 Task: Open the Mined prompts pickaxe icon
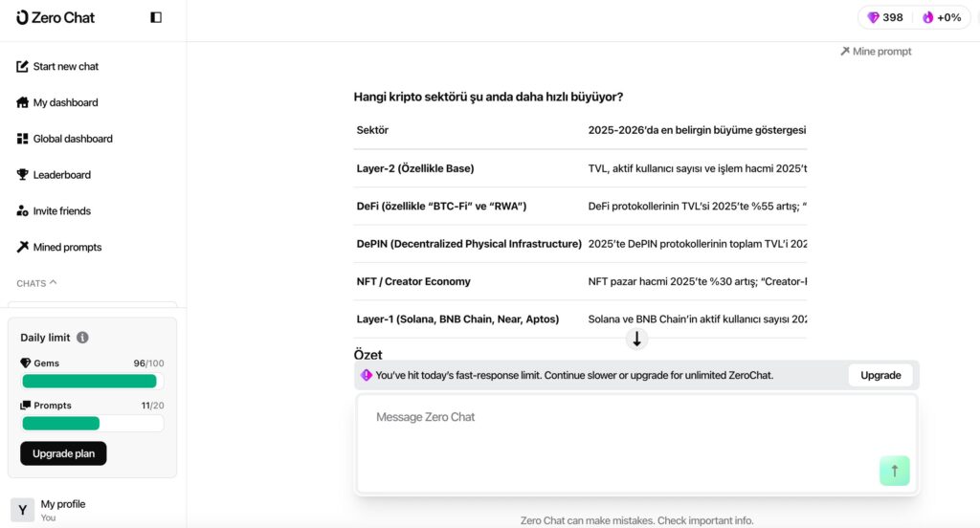pos(23,248)
